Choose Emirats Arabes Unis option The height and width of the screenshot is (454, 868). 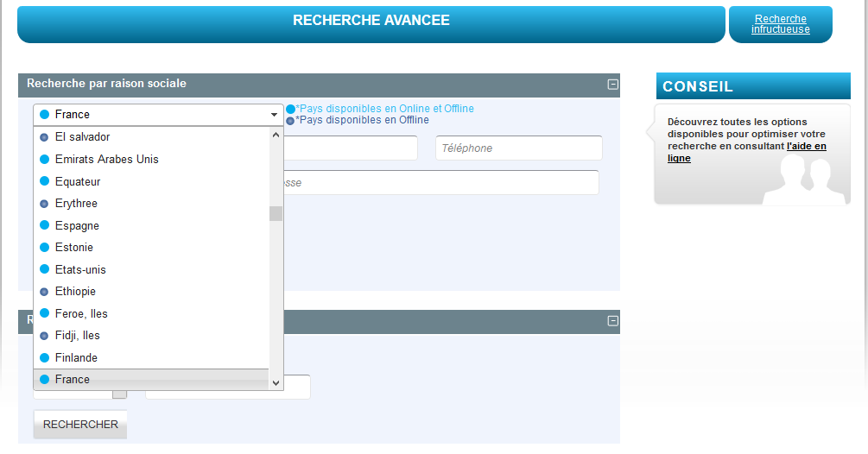[106, 160]
